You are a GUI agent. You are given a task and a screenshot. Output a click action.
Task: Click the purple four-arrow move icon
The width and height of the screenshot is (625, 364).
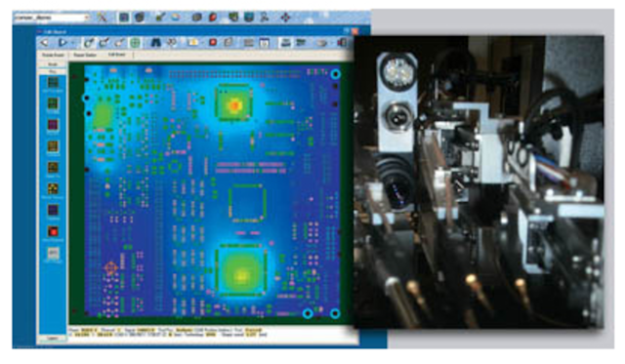point(285,18)
